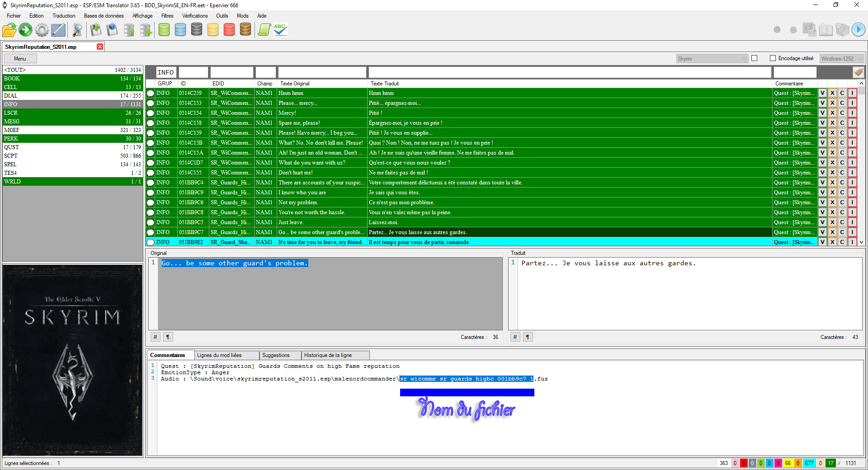Screen dimensions: 868x470
Task: Click the green scroll script icon
Action: [264, 30]
